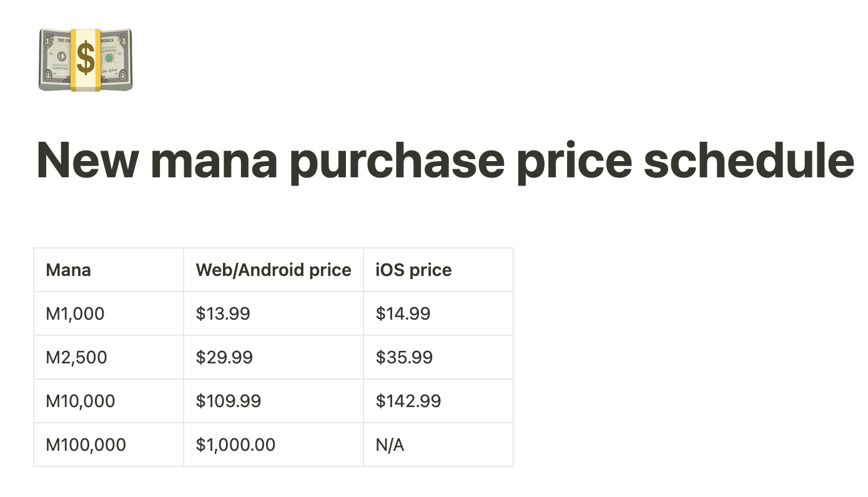868x497 pixels.
Task: Click the M10,000 mana cell
Action: pyautogui.click(x=109, y=401)
